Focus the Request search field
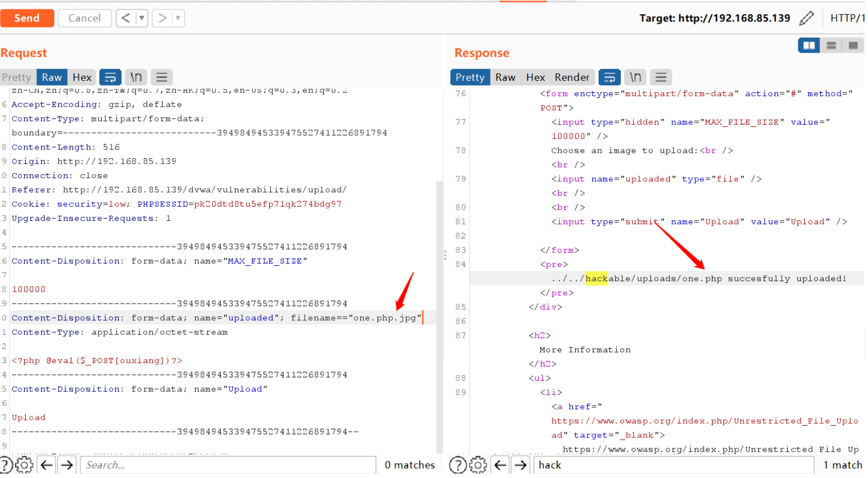The height and width of the screenshot is (478, 868). click(228, 465)
